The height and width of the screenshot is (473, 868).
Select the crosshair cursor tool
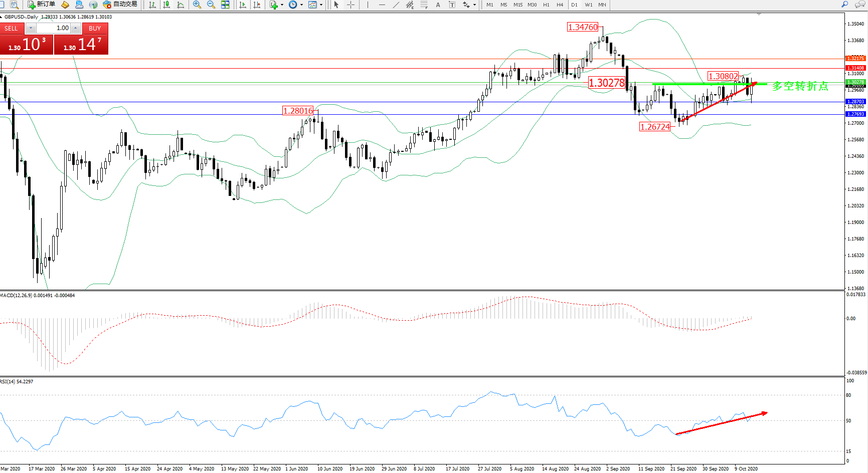coord(351,5)
